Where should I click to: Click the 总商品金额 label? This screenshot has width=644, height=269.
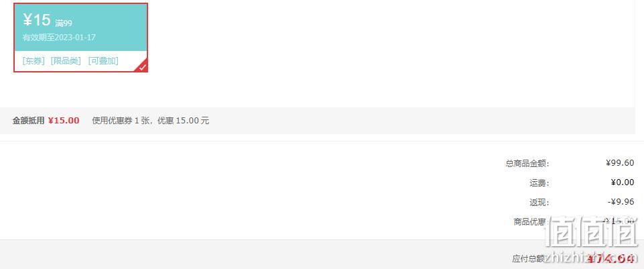pos(527,163)
